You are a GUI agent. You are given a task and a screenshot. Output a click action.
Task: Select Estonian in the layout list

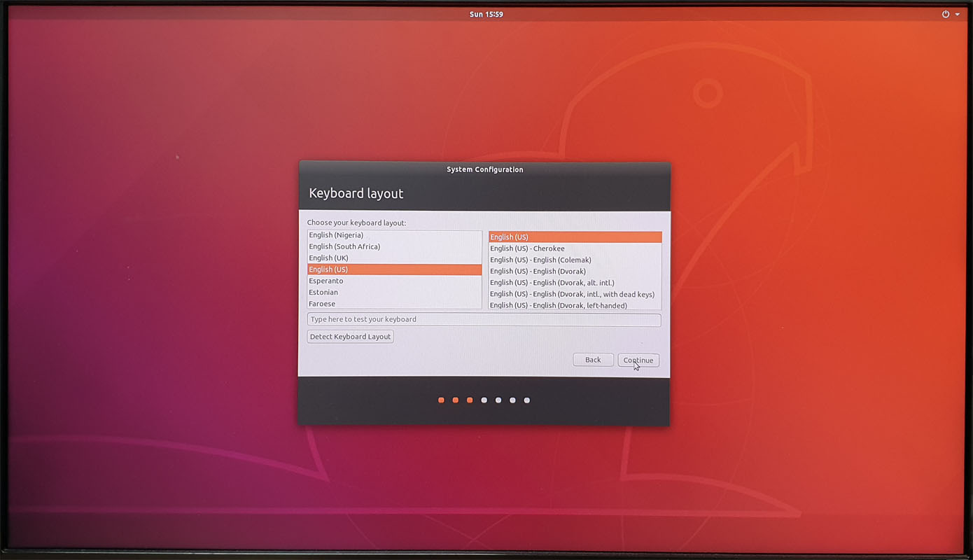pyautogui.click(x=394, y=293)
